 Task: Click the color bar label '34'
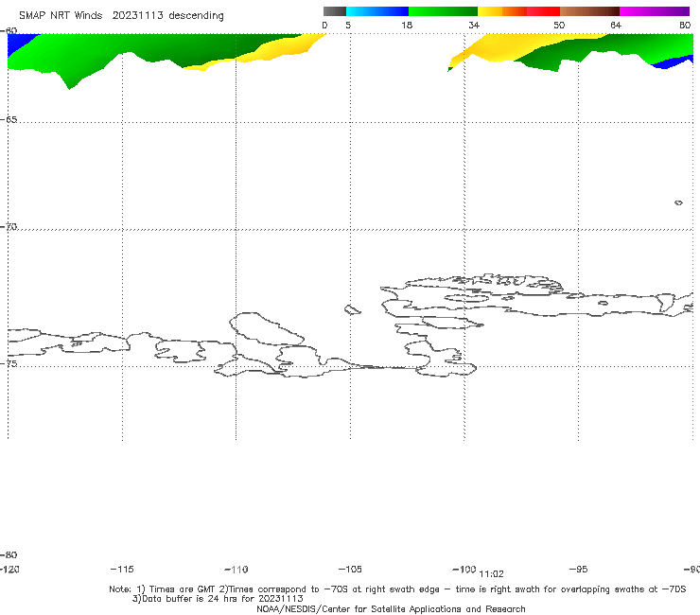point(474,26)
